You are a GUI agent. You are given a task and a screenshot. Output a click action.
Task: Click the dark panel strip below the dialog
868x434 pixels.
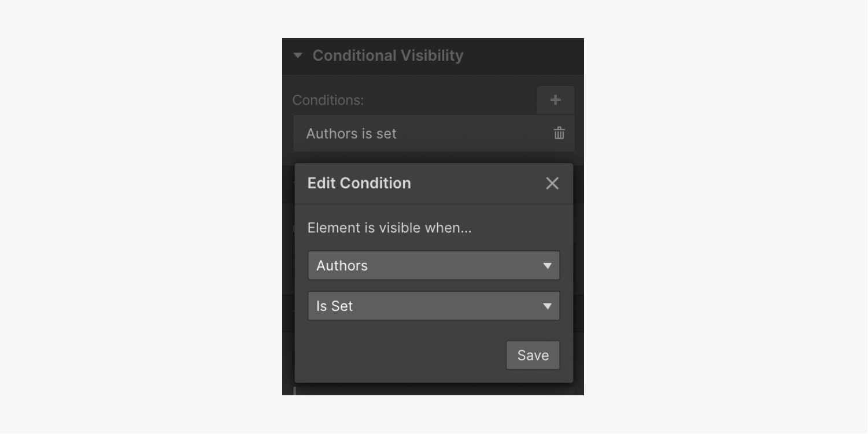click(434, 390)
